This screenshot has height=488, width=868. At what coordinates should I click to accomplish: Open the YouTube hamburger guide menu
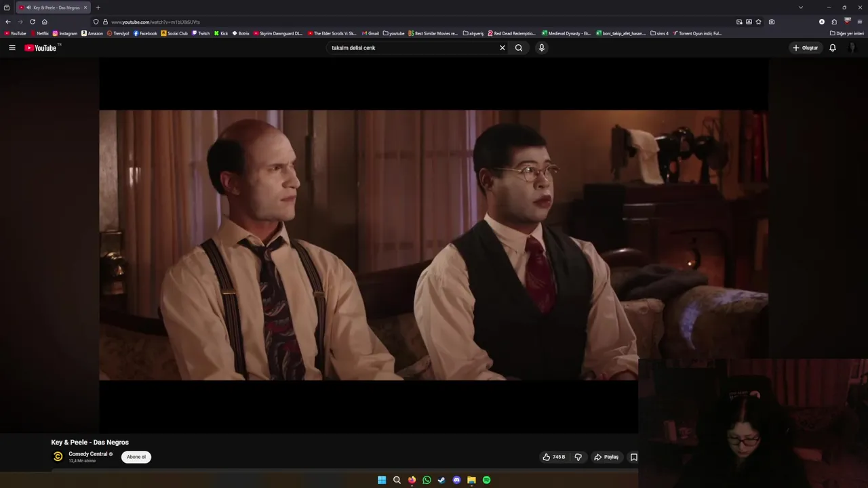[12, 47]
